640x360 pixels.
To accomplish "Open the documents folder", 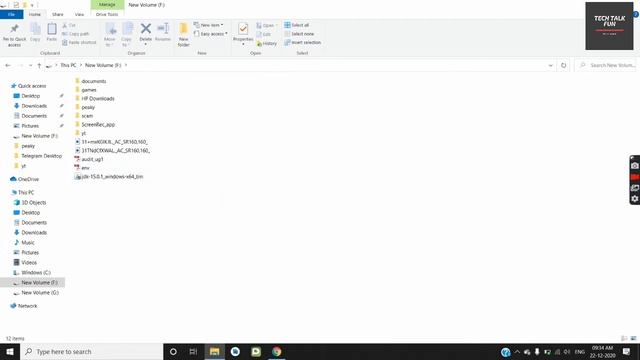I will pos(91,81).
